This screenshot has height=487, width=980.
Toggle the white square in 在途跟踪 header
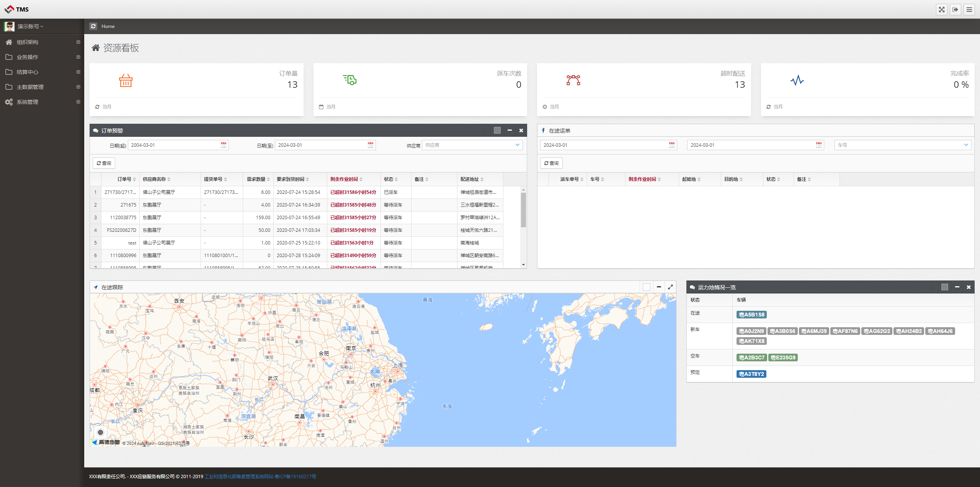point(647,287)
